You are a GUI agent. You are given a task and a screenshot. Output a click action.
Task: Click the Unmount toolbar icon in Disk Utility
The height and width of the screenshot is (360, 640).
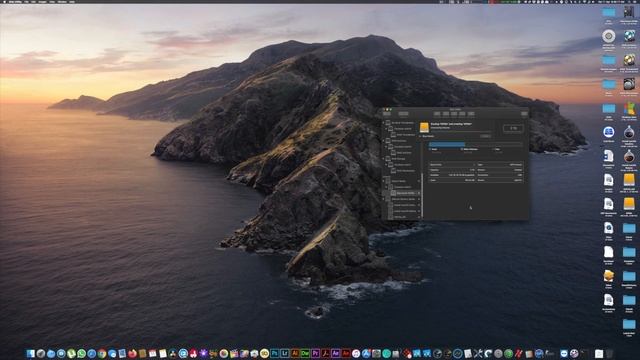tap(471, 113)
